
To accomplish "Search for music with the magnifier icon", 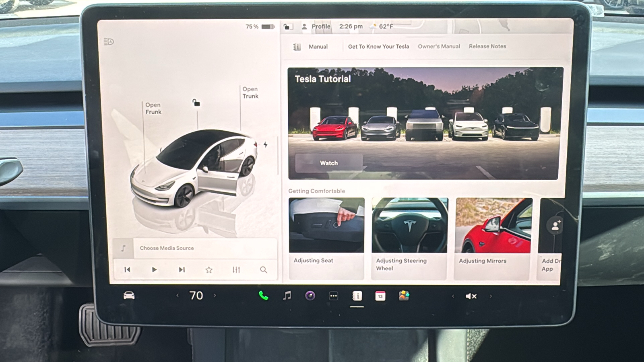I will (x=264, y=270).
